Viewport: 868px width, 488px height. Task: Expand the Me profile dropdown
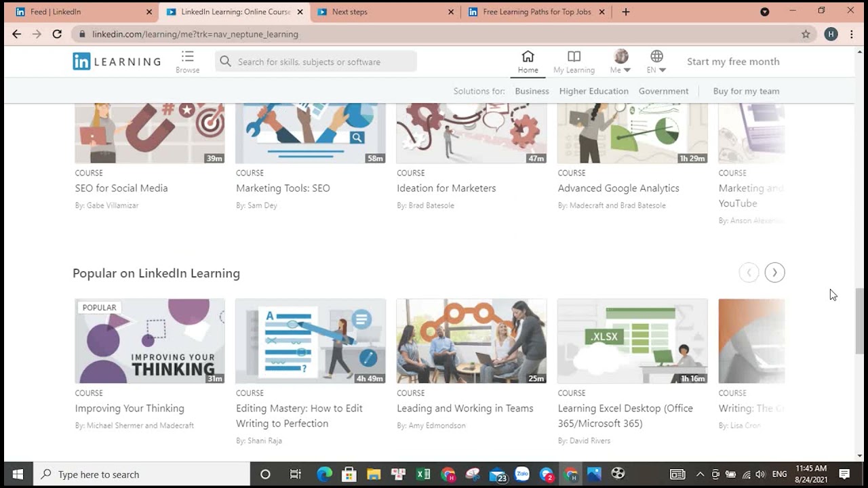point(620,62)
